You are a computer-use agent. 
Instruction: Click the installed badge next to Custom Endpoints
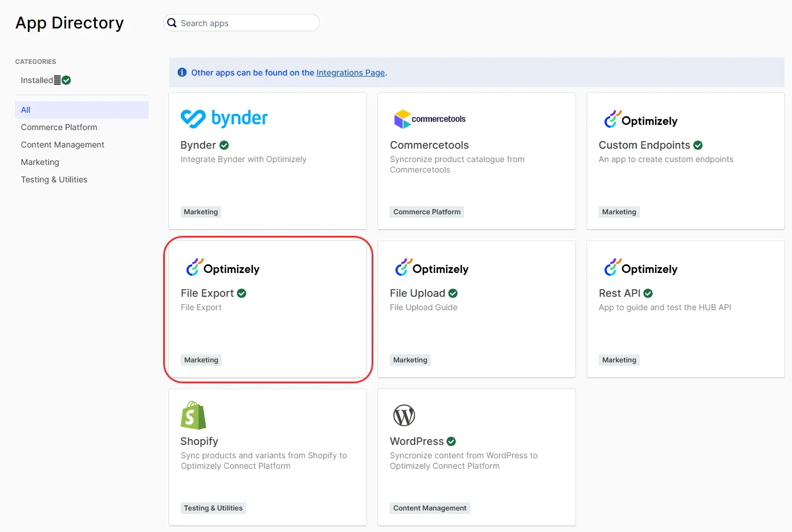698,145
